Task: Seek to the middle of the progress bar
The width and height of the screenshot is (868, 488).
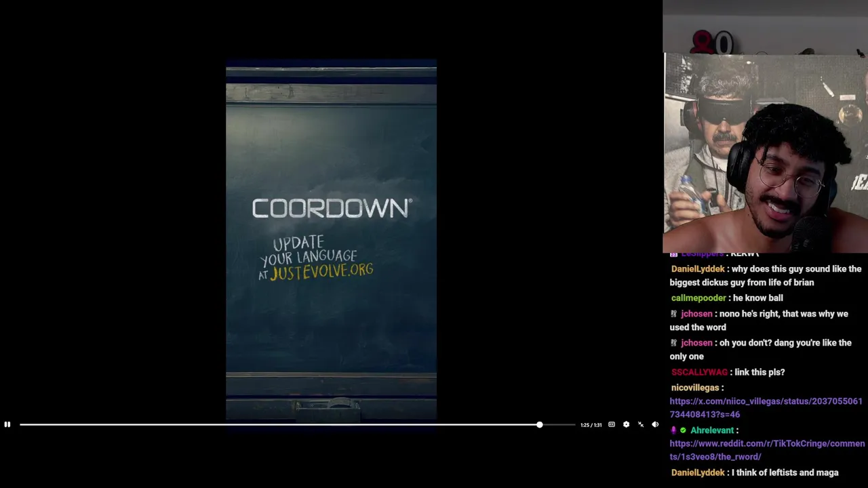Action: tap(298, 425)
